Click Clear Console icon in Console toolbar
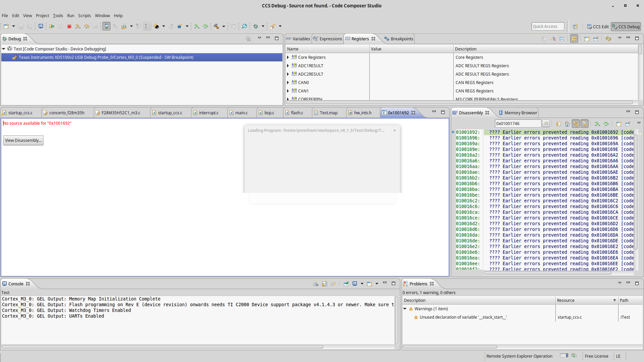The width and height of the screenshot is (644, 362). pos(316,284)
